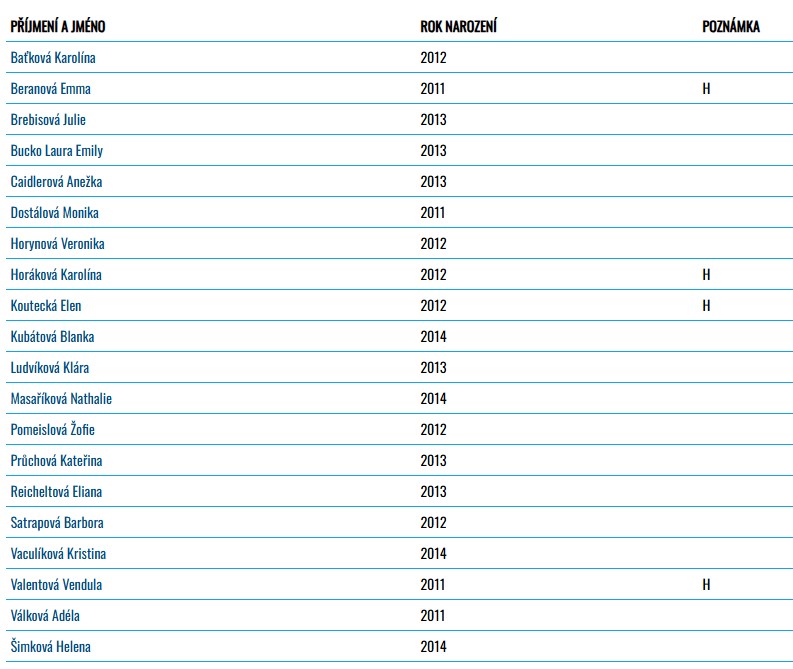
Task: Click Průchová Kateřina name
Action: (56, 461)
